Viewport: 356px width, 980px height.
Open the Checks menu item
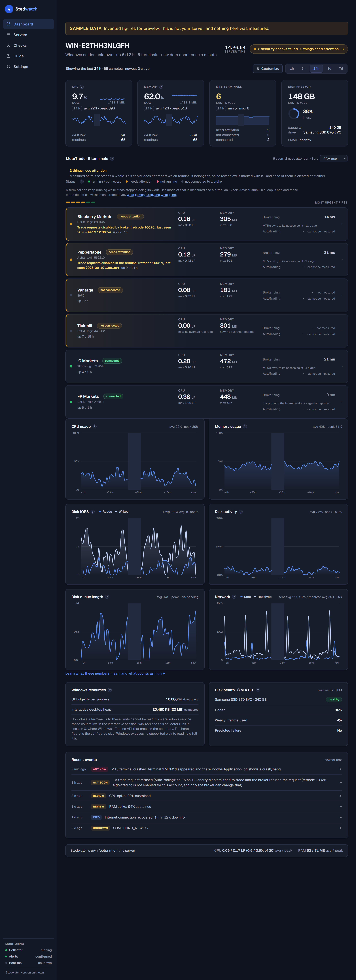click(x=29, y=46)
